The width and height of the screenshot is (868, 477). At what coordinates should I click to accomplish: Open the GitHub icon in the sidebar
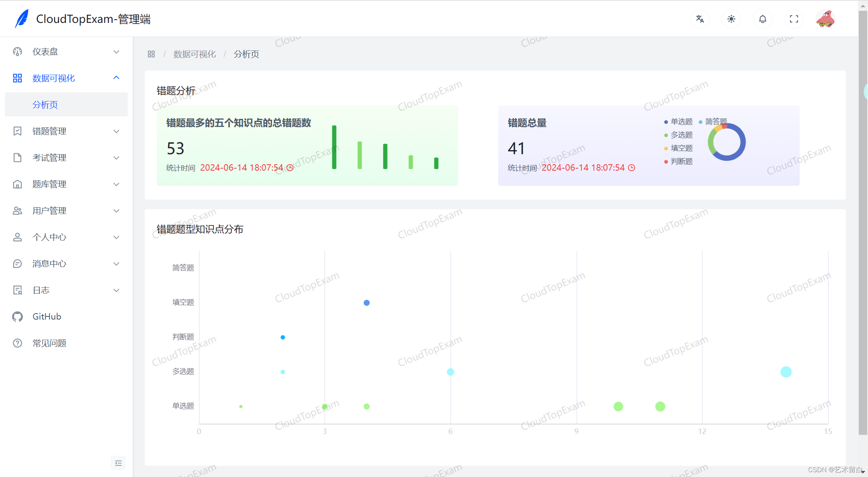tap(17, 316)
